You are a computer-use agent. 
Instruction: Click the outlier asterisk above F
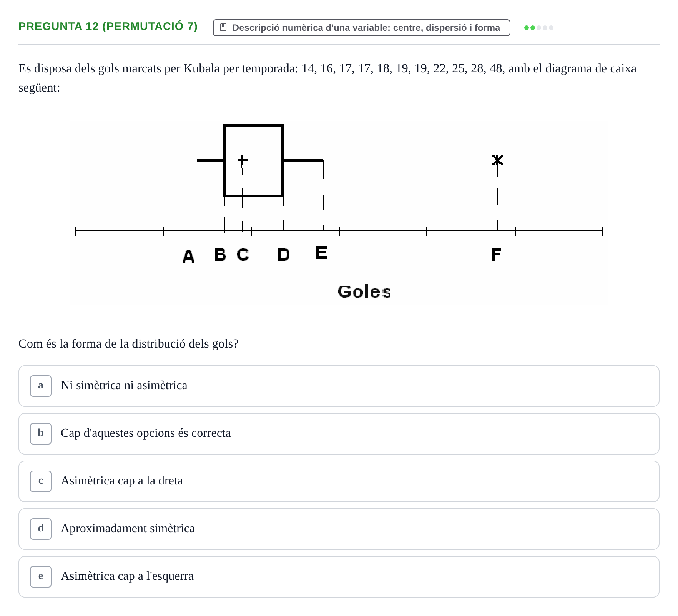pos(497,160)
